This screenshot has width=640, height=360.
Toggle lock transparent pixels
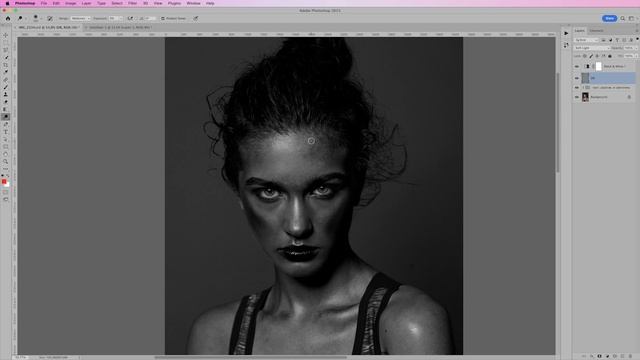click(x=584, y=56)
